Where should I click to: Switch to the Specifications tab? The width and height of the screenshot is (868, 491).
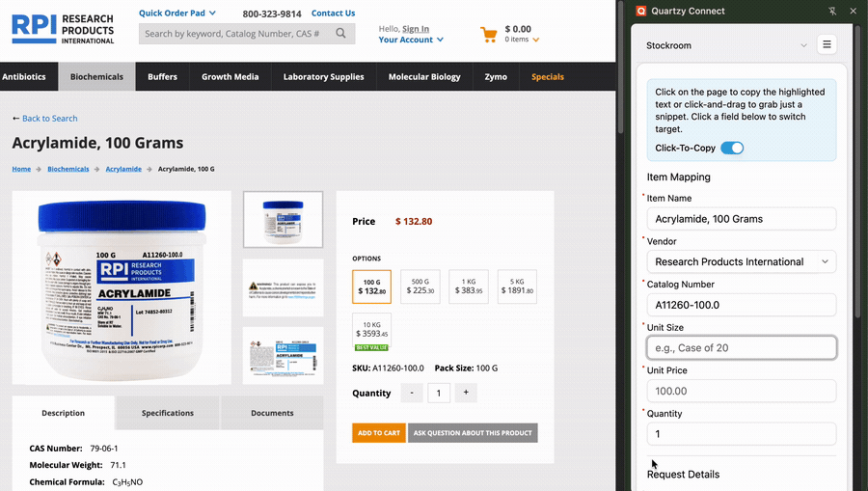tap(167, 413)
